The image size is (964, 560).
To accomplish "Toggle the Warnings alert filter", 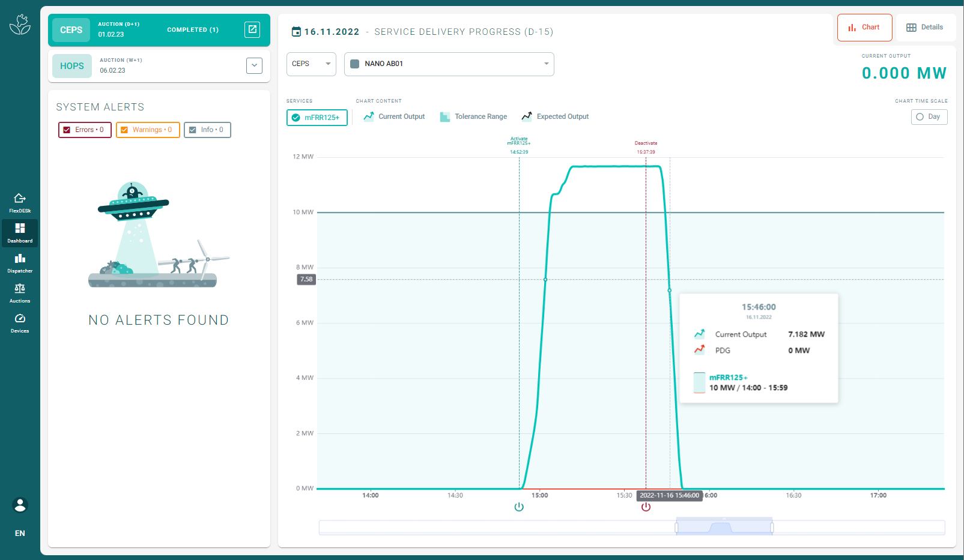I will click(148, 130).
